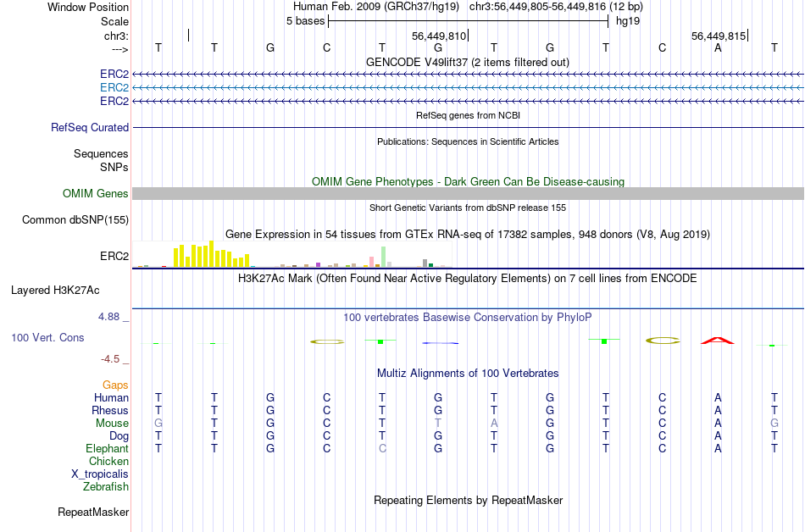Click the faded T mismatch in the Mouse row
Viewport: 805px width, 532px height.
[x=438, y=424]
